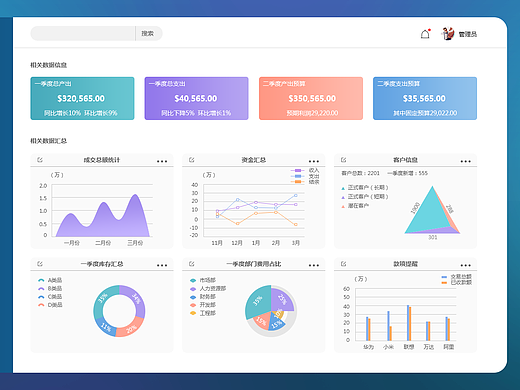Viewport: 520px width, 390px height.
Task: Click the 阿里 axis label
Action: click(x=449, y=347)
